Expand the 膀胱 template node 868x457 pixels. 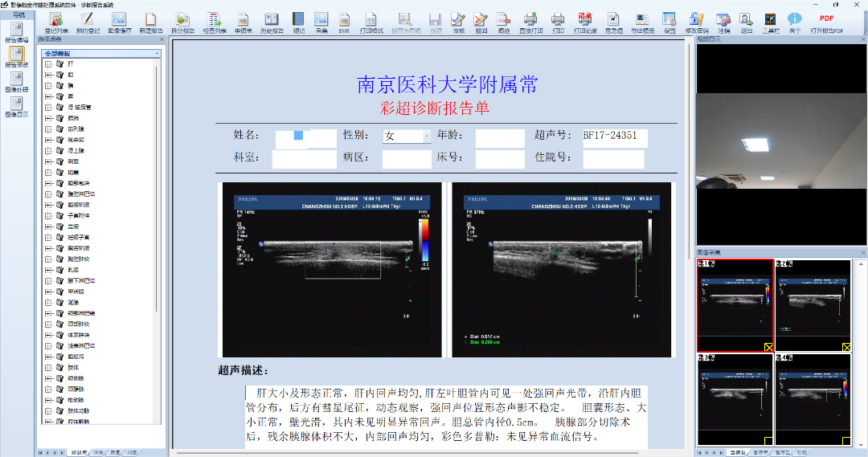pyautogui.click(x=48, y=118)
